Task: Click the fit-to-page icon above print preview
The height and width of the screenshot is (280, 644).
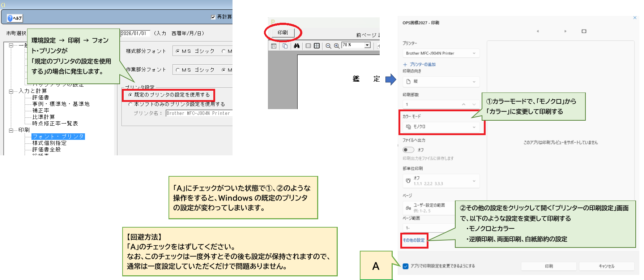Action: pyautogui.click(x=584, y=31)
